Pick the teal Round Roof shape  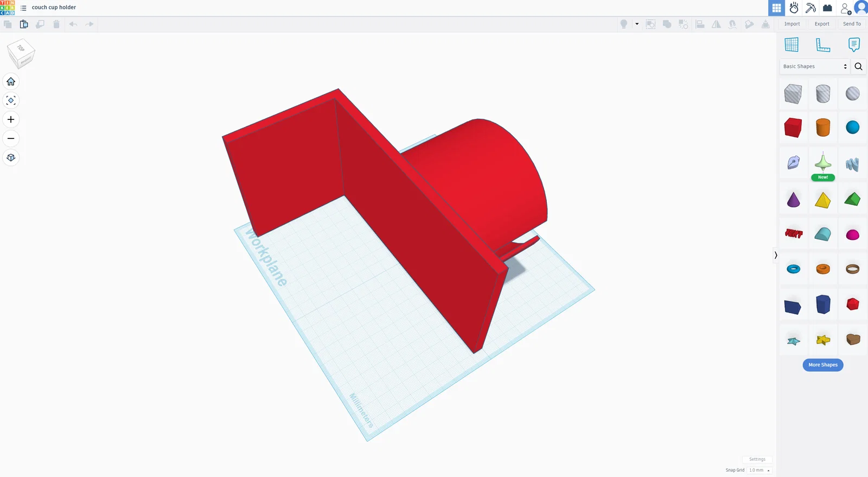point(823,234)
